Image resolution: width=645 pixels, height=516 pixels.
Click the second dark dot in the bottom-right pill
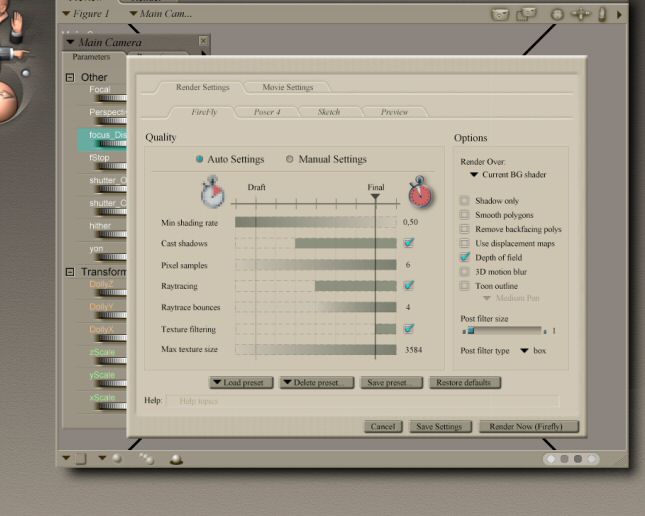click(x=564, y=459)
